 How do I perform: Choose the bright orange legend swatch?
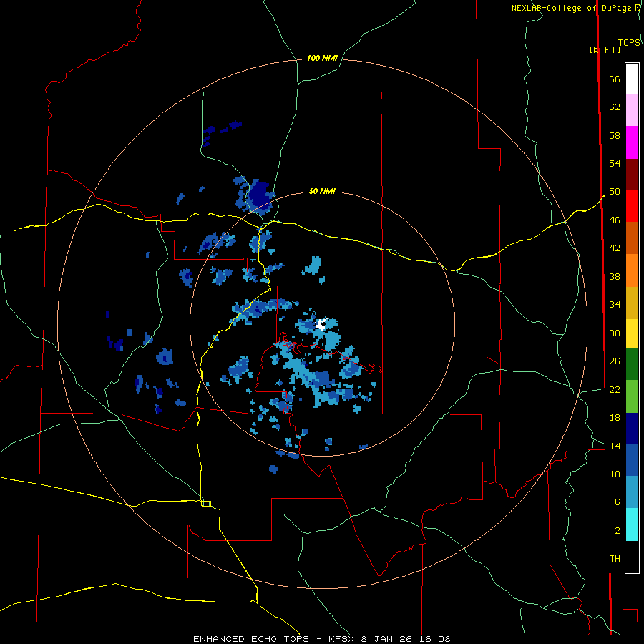[632, 270]
